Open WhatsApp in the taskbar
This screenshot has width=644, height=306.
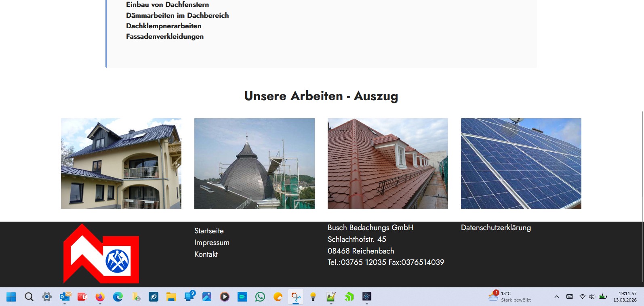260,297
